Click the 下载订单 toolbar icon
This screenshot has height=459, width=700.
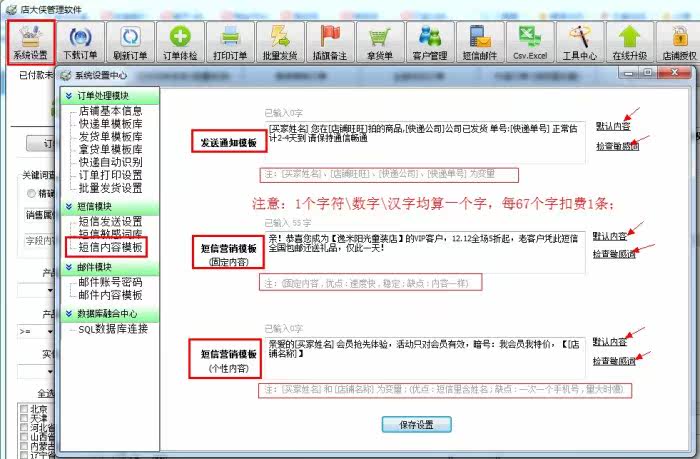82,42
